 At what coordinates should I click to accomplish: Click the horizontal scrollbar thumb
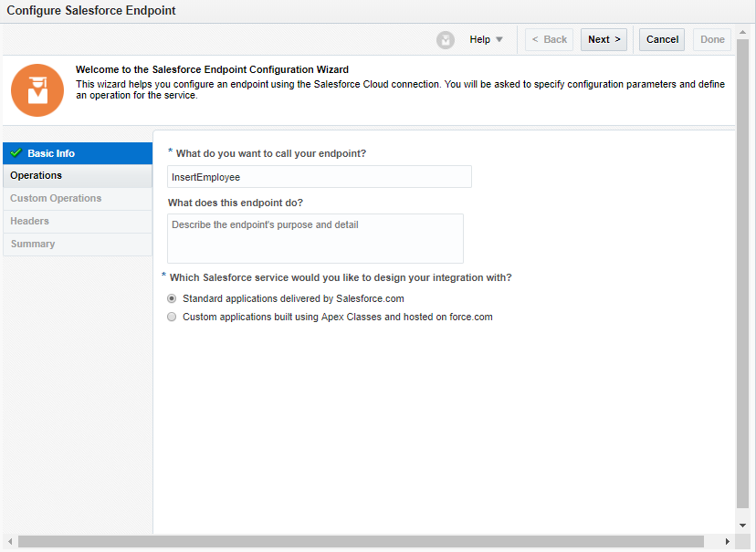pos(361,541)
